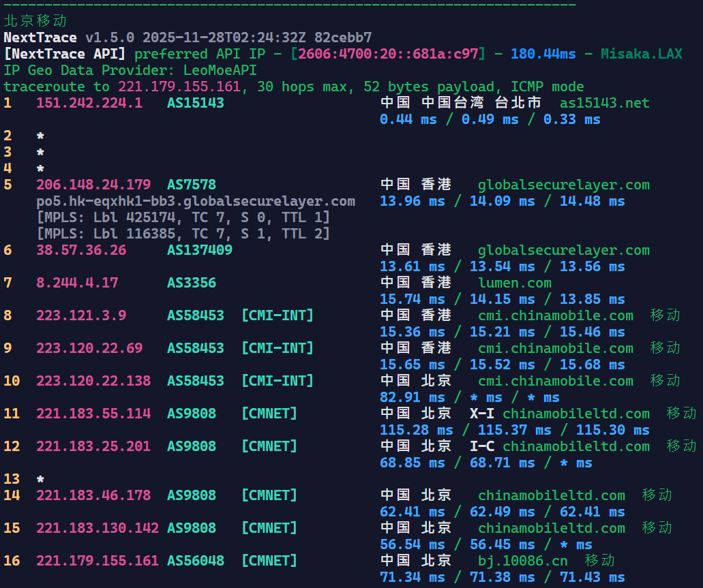Select hop 1 IP 151.242.224.1

pos(89,103)
